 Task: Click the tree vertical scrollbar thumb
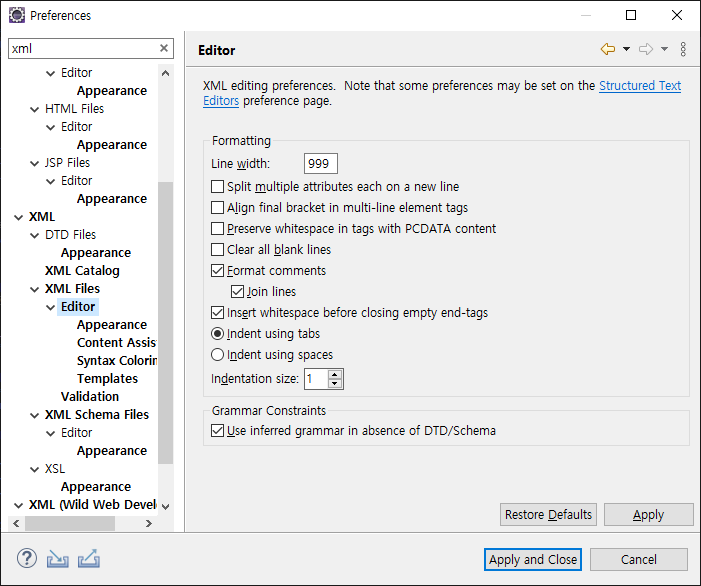point(165,323)
